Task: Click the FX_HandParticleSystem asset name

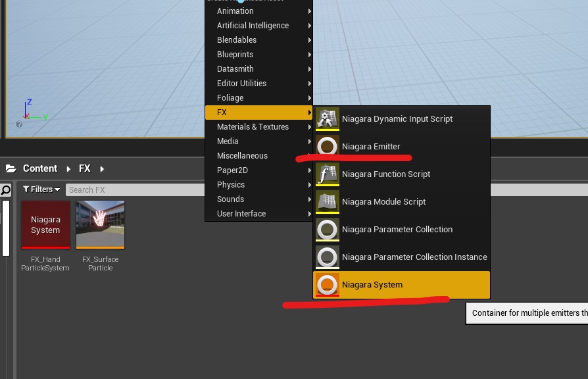Action: coord(45,263)
